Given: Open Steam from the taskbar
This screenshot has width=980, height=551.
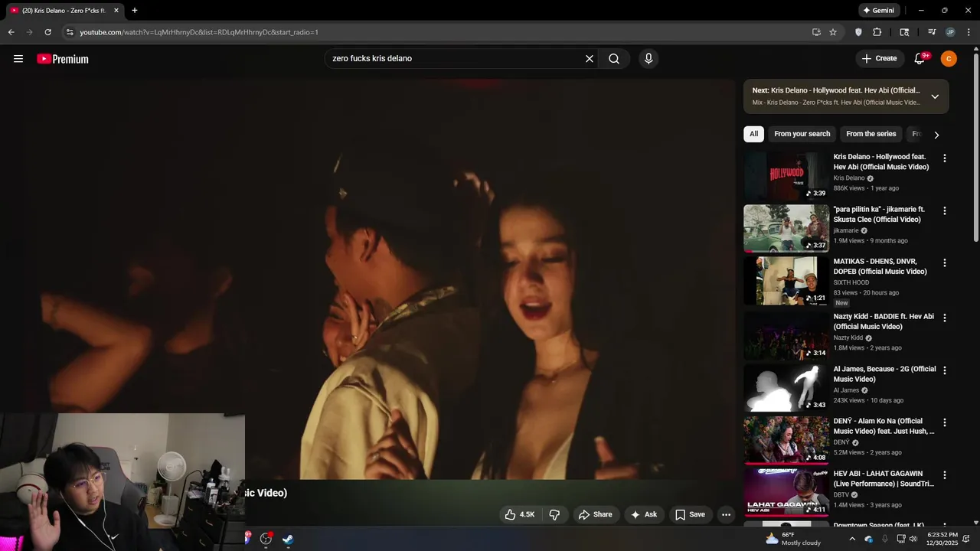Looking at the screenshot, I should [x=288, y=539].
